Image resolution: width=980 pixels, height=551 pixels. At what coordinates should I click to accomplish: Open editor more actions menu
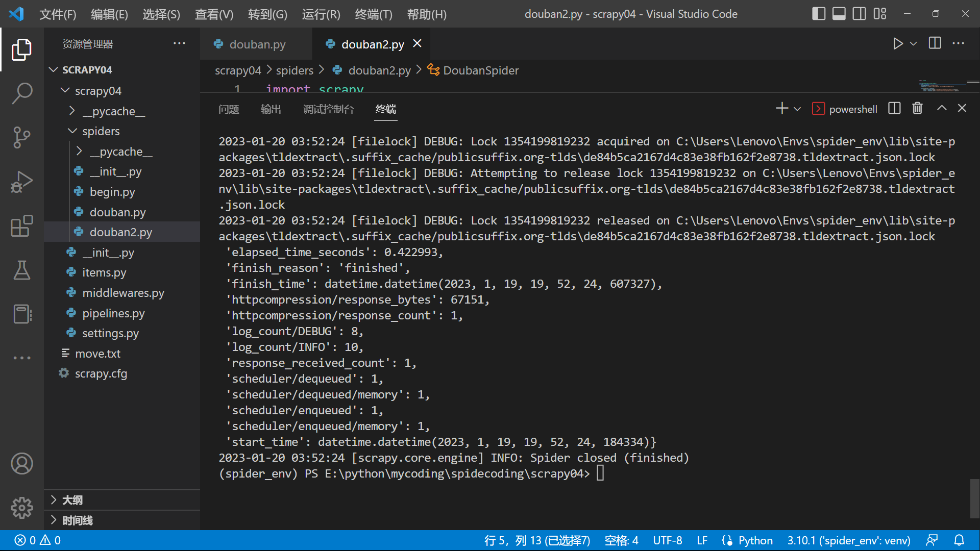pyautogui.click(x=959, y=44)
